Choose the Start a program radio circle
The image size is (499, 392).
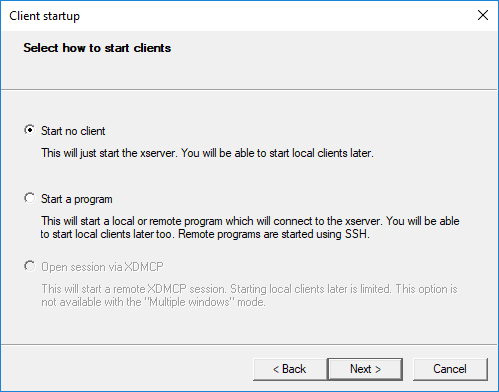coord(30,198)
